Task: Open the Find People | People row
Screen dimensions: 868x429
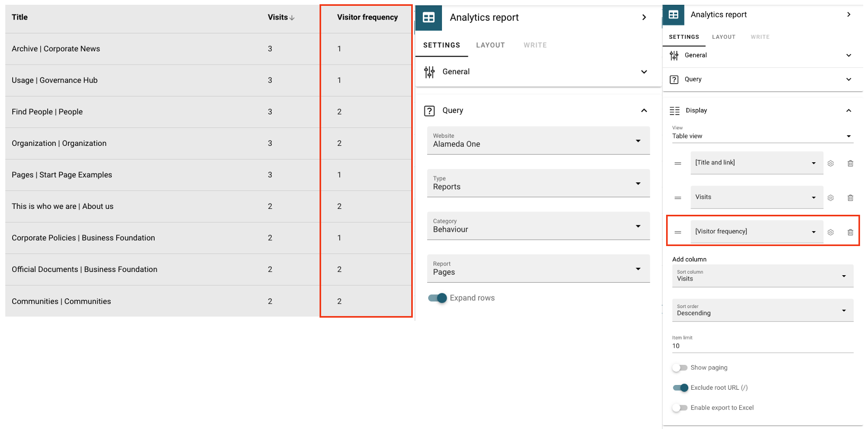Action: [x=208, y=112]
